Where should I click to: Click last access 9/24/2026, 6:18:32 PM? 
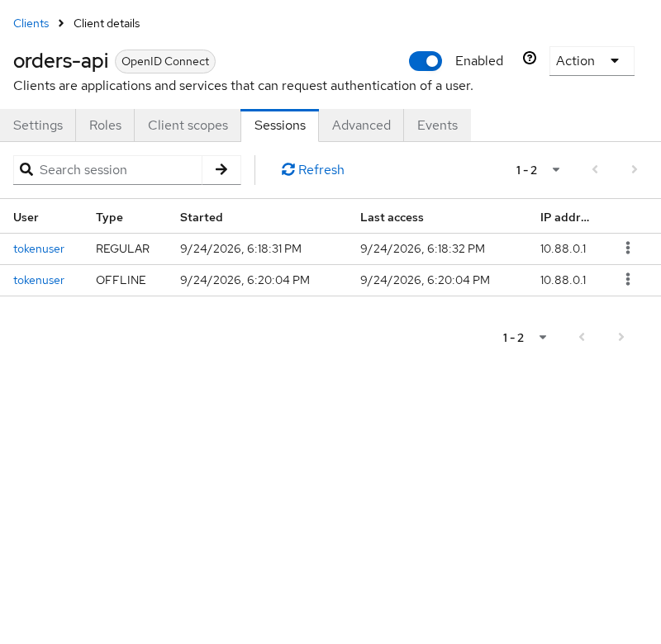click(x=422, y=249)
